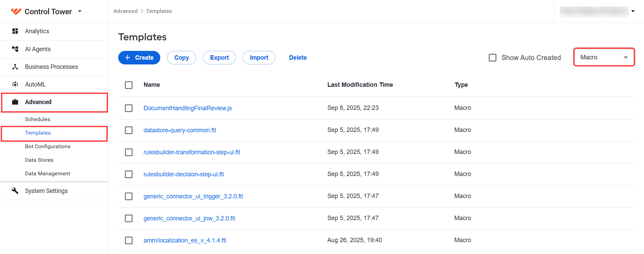Open generic_connector_ui_jnw_3.2.0.ftl template
Image resolution: width=644 pixels, height=254 pixels.
(189, 218)
